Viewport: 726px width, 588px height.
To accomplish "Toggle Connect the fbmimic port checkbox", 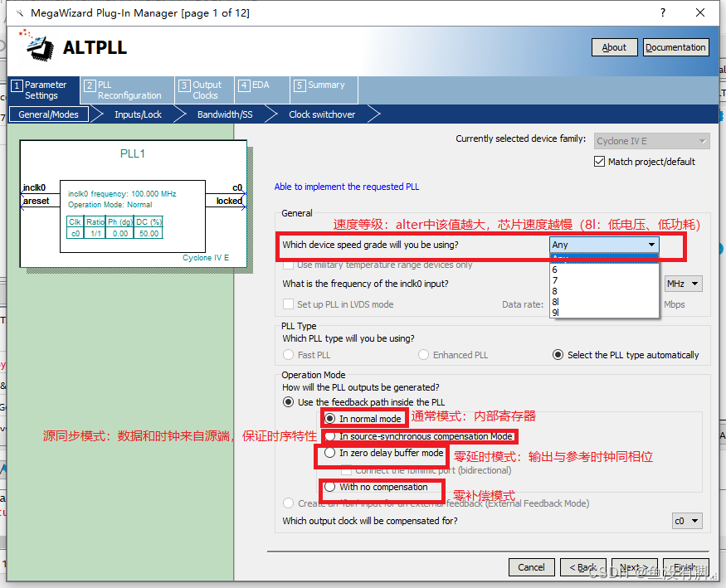I will click(346, 470).
